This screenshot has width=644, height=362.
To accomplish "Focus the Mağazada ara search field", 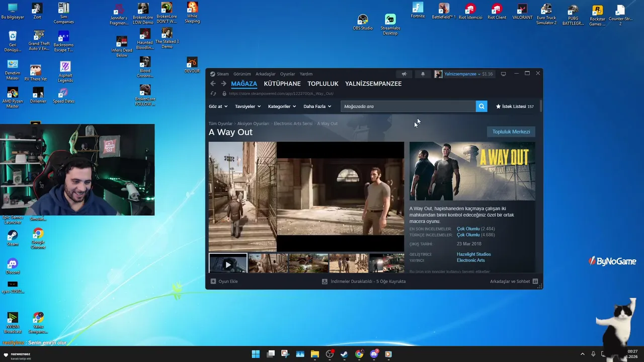I will tap(408, 106).
